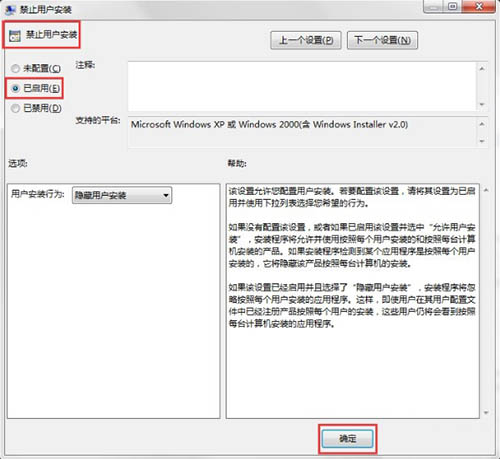The height and width of the screenshot is (459, 500).
Task: Open the 用户安装行为 dropdown
Action: click(122, 195)
